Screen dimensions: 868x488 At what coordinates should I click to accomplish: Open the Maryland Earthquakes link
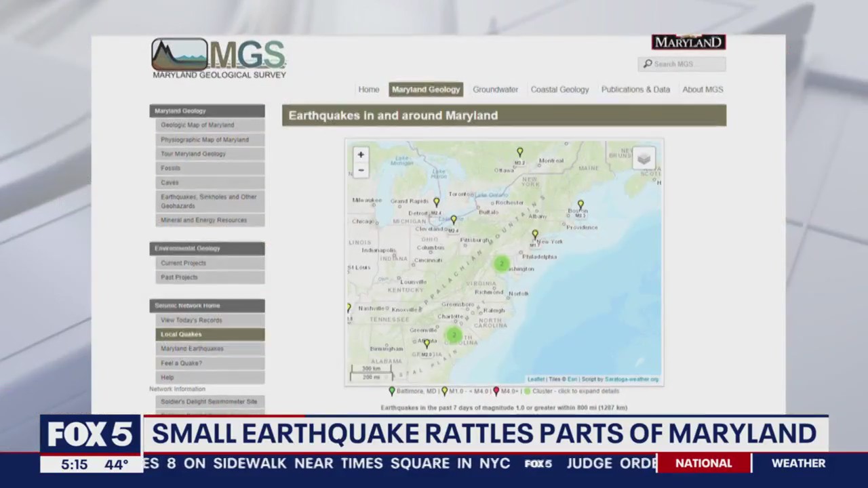pyautogui.click(x=210, y=348)
